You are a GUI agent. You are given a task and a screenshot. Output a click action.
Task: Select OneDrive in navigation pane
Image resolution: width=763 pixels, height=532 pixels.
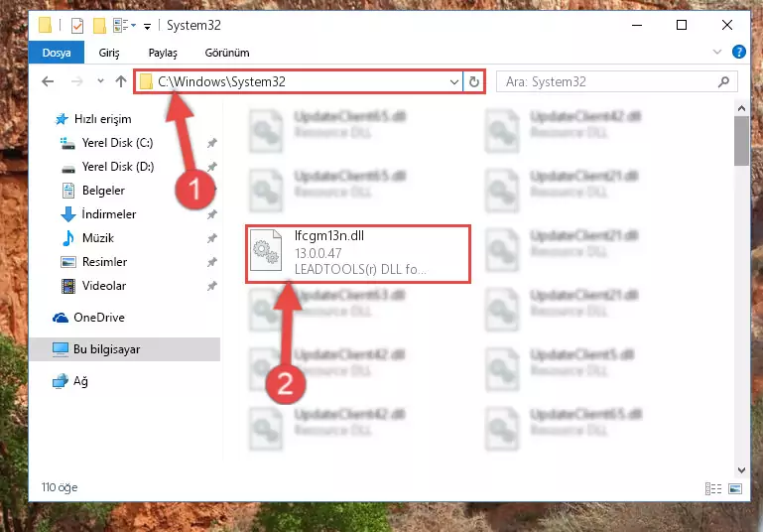pyautogui.click(x=99, y=318)
